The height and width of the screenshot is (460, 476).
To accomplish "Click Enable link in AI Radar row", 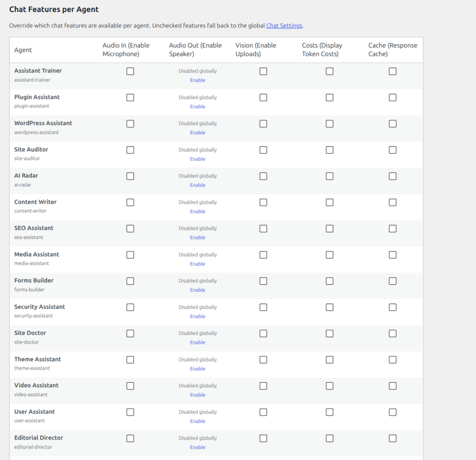I will pos(198,185).
